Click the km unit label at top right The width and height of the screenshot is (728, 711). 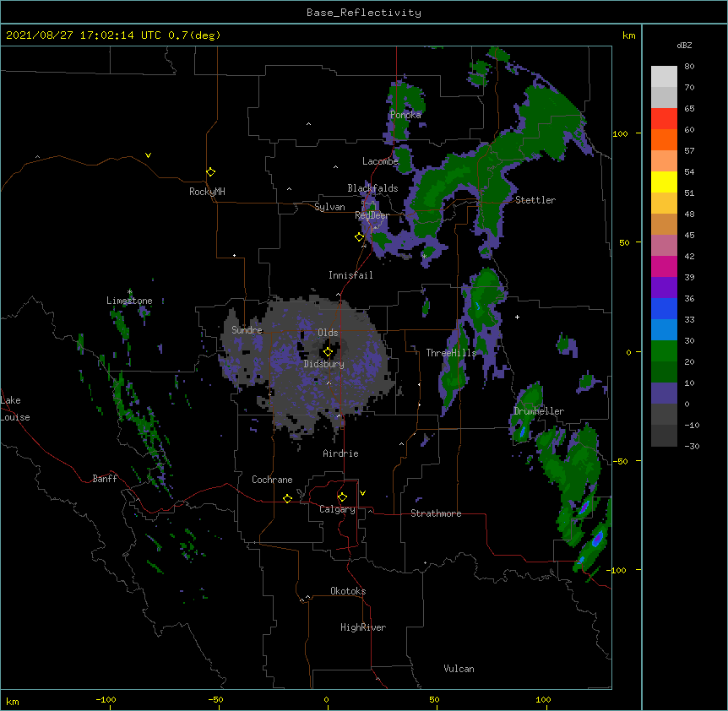pyautogui.click(x=628, y=35)
